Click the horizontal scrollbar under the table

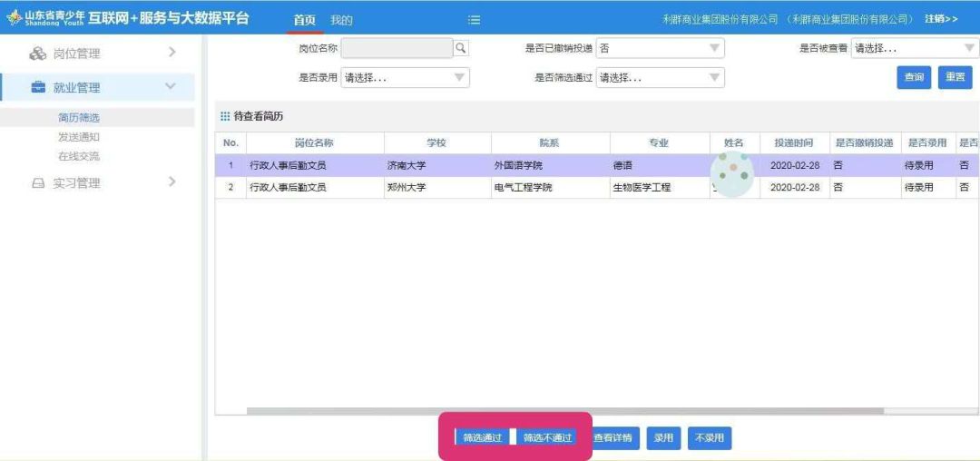point(563,411)
